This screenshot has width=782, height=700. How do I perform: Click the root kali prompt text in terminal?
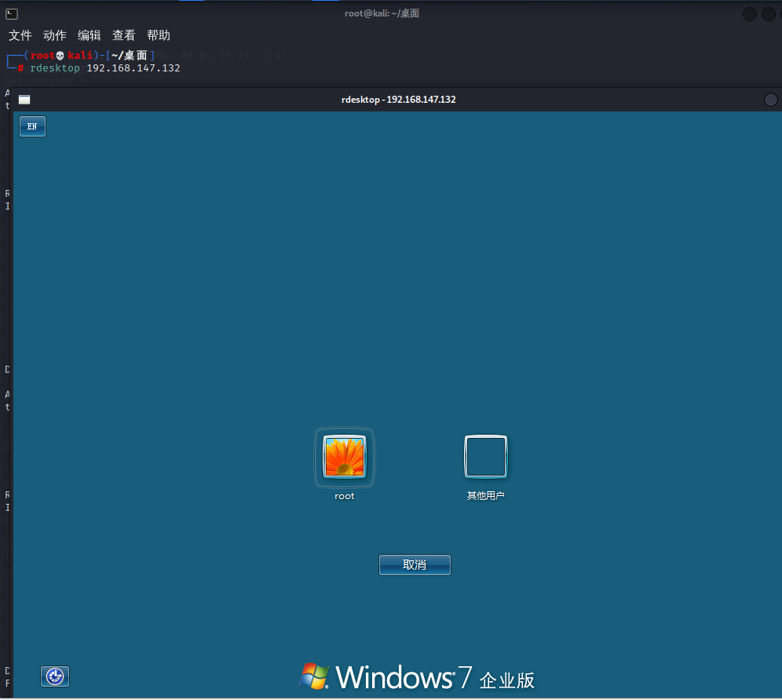[x=60, y=55]
